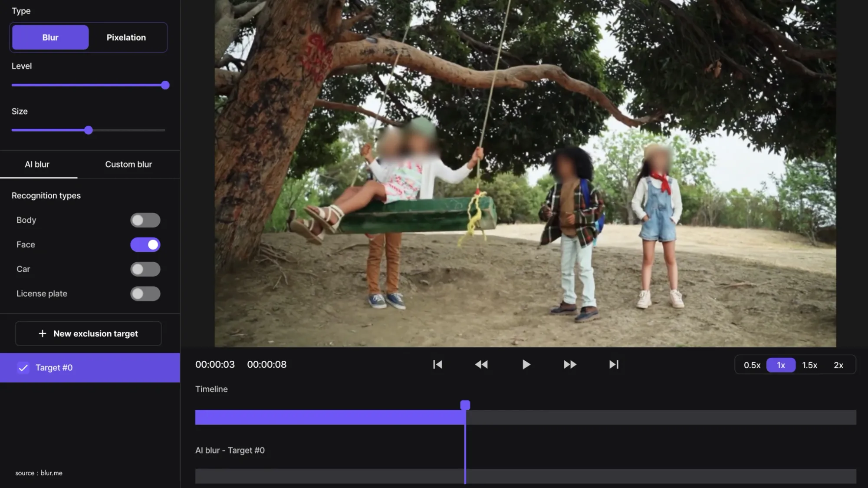Image resolution: width=868 pixels, height=488 pixels.
Task: Click the Recognition types heading
Action: [x=46, y=196]
